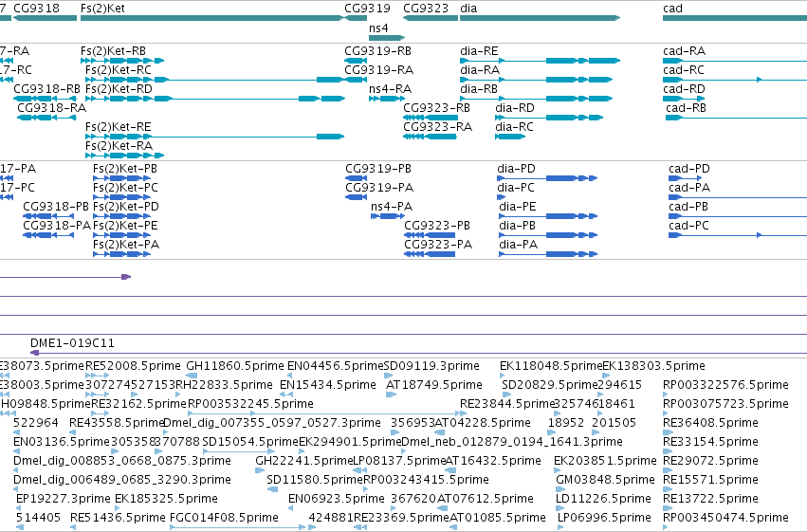This screenshot has width=807, height=532.
Task: Click EST RP003450474.5prime
Action: coord(666,527)
